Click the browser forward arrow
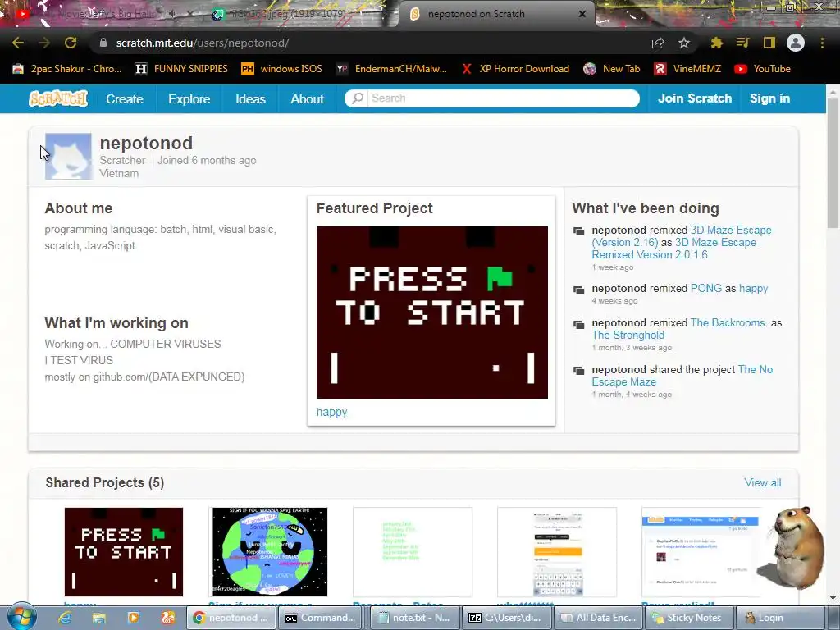840x630 pixels. [44, 43]
